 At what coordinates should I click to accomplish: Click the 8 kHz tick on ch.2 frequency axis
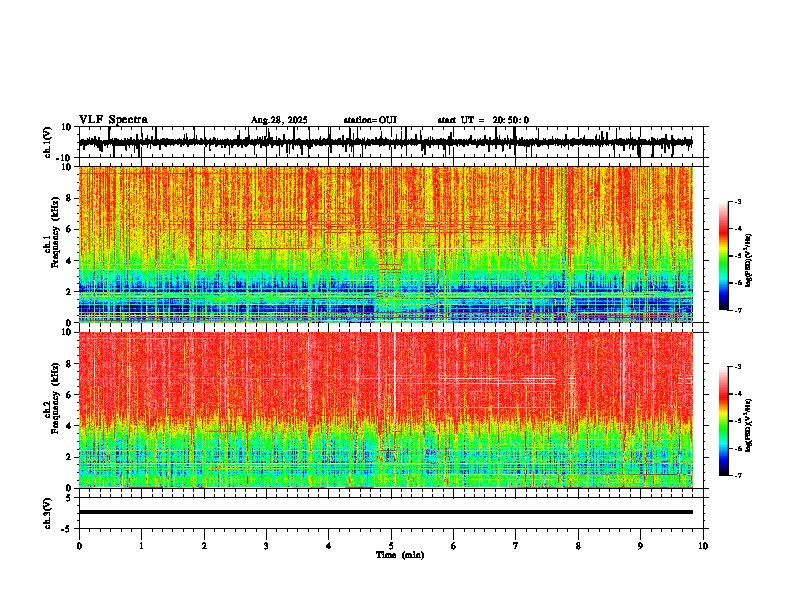click(x=69, y=364)
